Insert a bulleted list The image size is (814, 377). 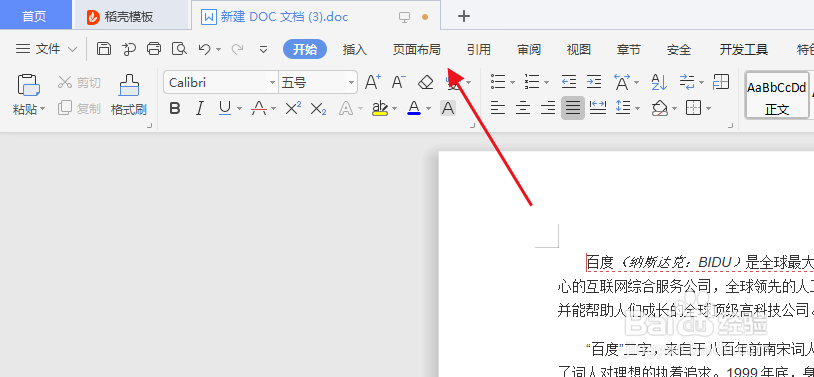[498, 82]
